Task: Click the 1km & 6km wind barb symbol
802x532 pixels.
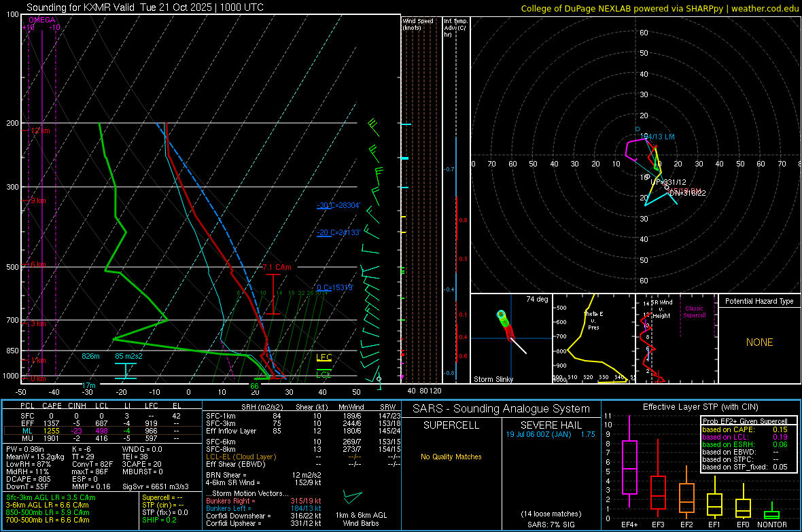Action: [352, 497]
